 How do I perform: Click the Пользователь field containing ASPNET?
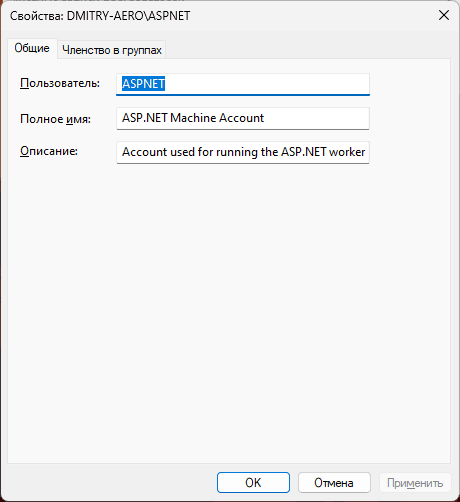tap(243, 84)
